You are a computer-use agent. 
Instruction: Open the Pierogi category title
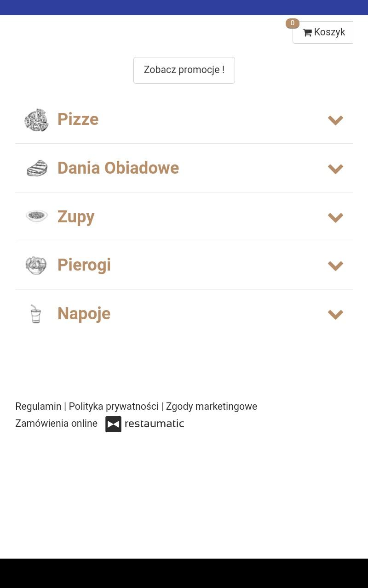pyautogui.click(x=84, y=265)
